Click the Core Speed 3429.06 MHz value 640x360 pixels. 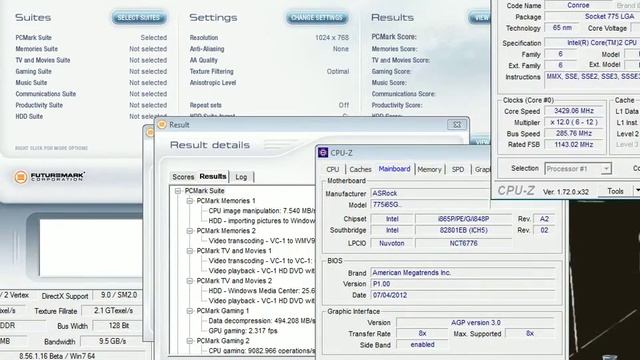(574, 111)
